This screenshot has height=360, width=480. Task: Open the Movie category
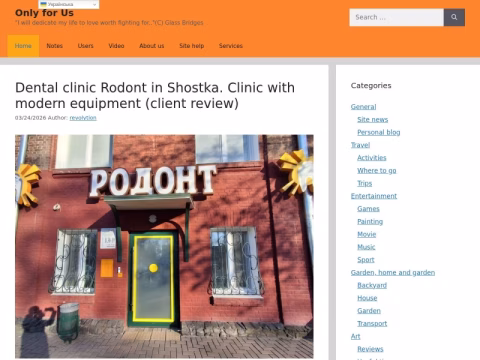click(x=367, y=234)
